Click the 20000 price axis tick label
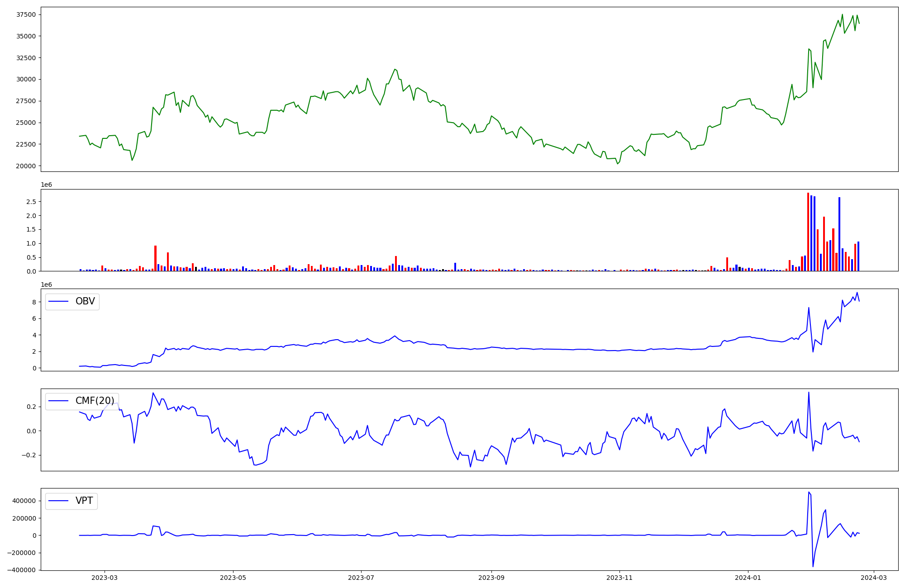 (26, 166)
